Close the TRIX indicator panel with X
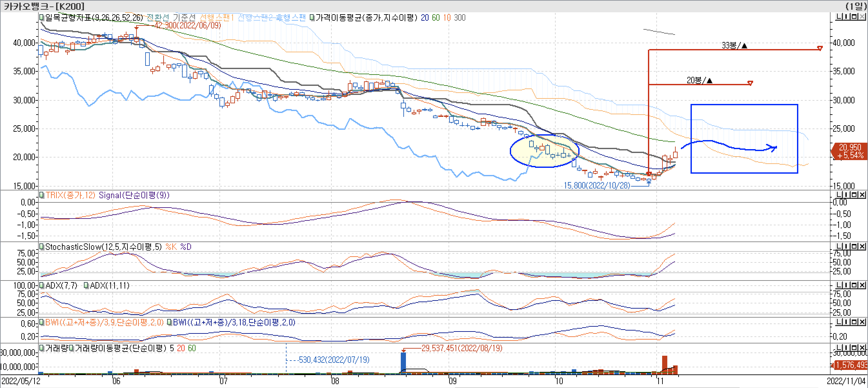 (862, 195)
